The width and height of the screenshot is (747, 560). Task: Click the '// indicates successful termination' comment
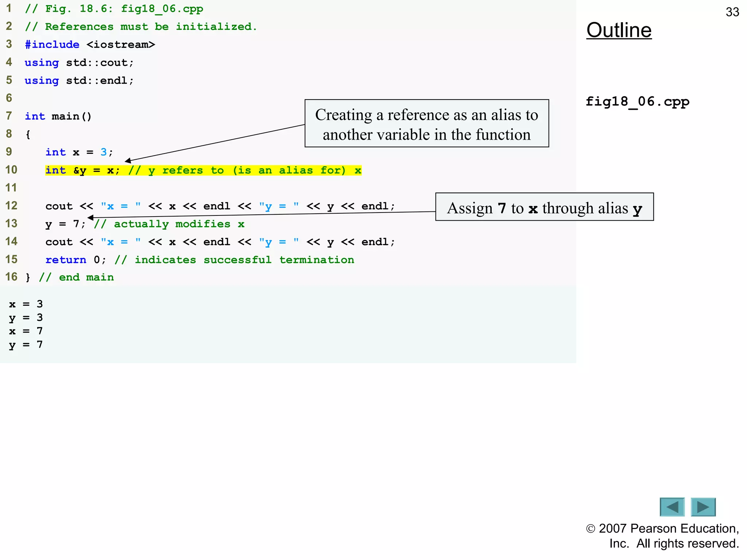pos(234,260)
